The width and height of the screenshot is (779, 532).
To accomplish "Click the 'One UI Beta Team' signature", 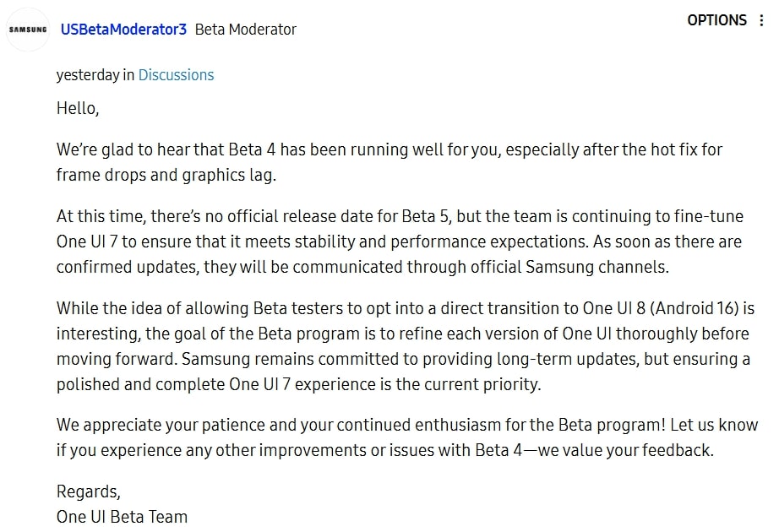I will coord(122,517).
